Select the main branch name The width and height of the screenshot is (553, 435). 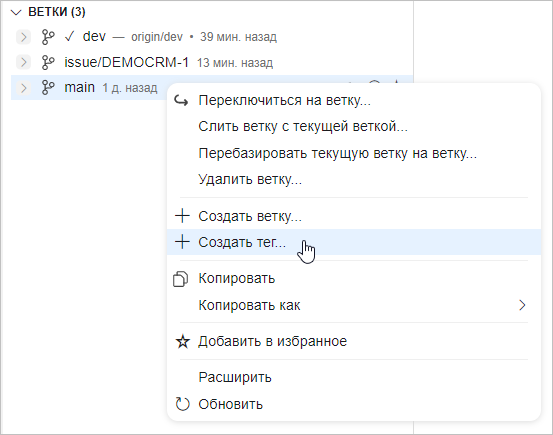coord(79,87)
